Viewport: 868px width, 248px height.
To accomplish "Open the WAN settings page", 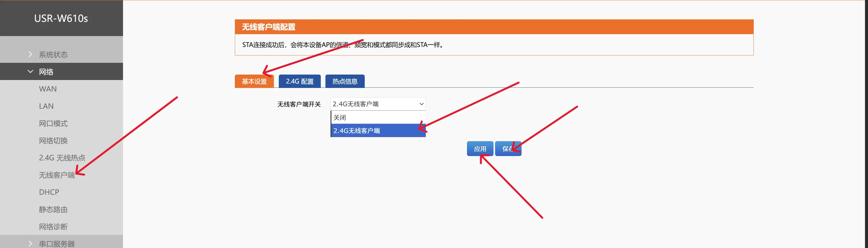I will point(48,89).
